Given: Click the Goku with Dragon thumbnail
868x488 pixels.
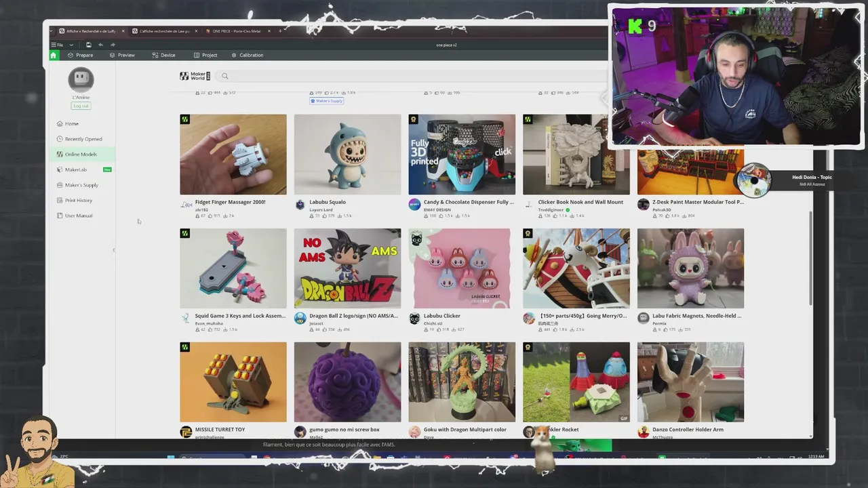Looking at the screenshot, I should pyautogui.click(x=462, y=382).
